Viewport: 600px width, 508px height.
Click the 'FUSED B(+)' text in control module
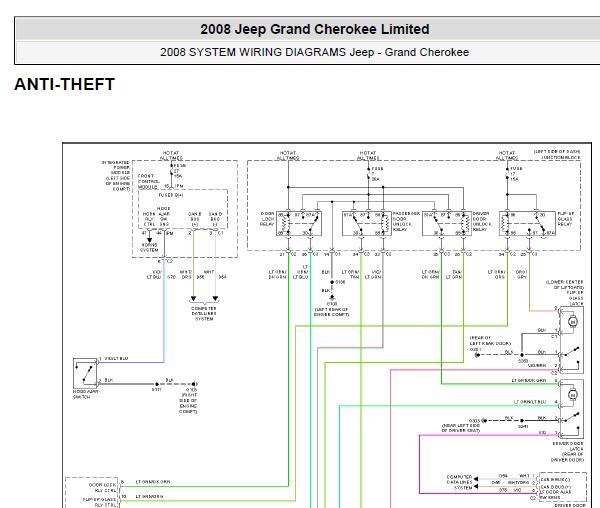pos(171,195)
